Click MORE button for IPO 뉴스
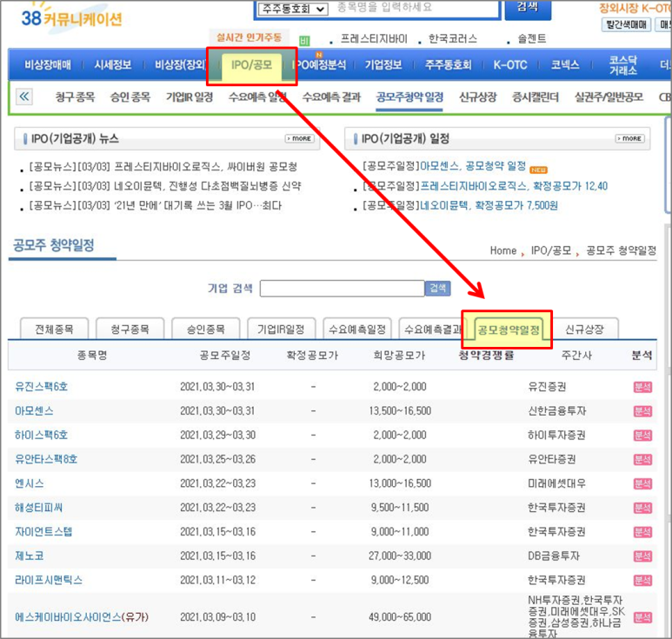672x639 pixels. coord(300,138)
